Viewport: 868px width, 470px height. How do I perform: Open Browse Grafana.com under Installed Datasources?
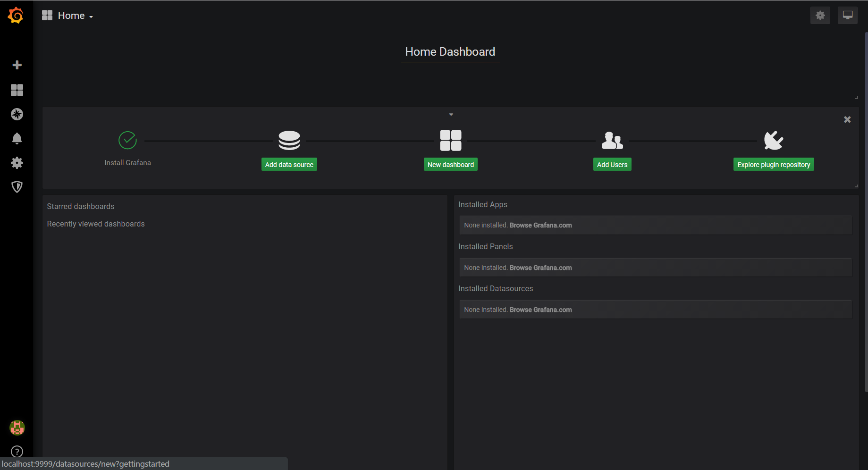click(x=540, y=310)
